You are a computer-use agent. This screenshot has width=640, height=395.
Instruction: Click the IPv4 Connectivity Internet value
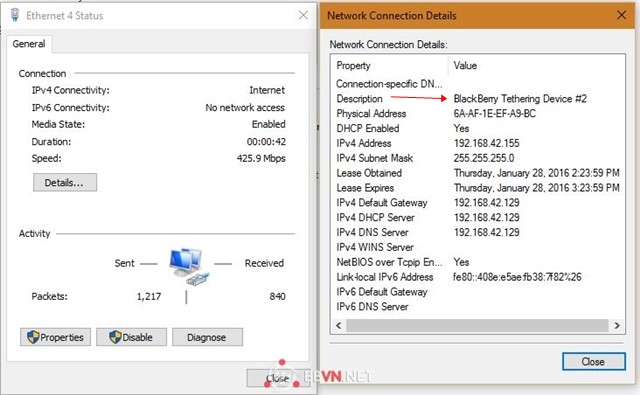pyautogui.click(x=267, y=90)
